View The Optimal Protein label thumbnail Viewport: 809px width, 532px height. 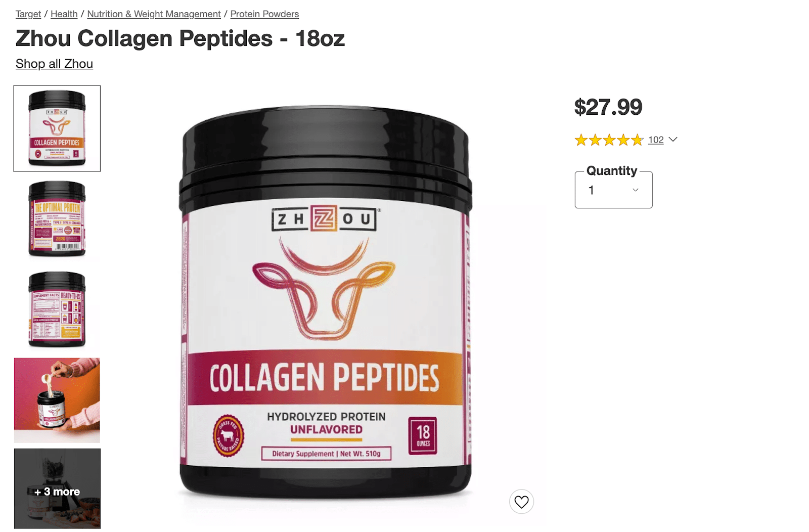(57, 219)
